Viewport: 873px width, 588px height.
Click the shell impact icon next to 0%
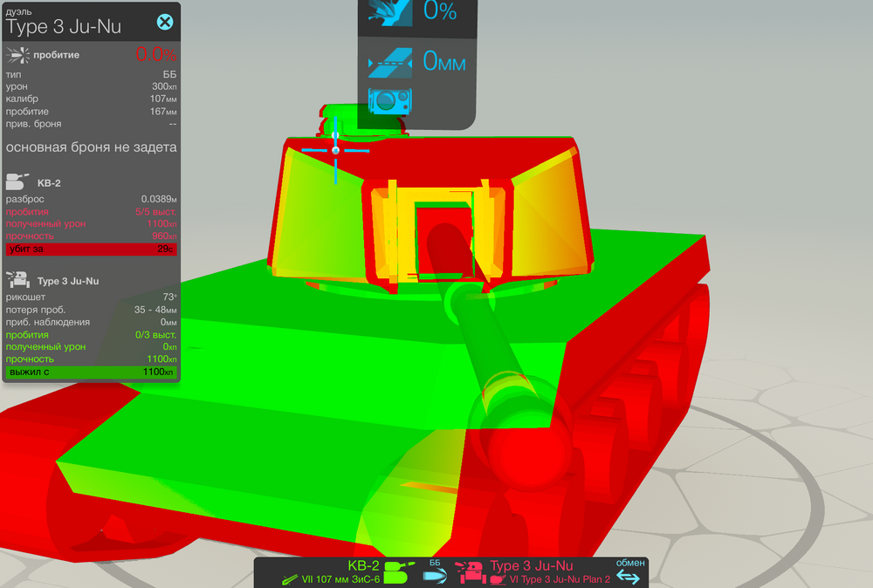pos(390,12)
